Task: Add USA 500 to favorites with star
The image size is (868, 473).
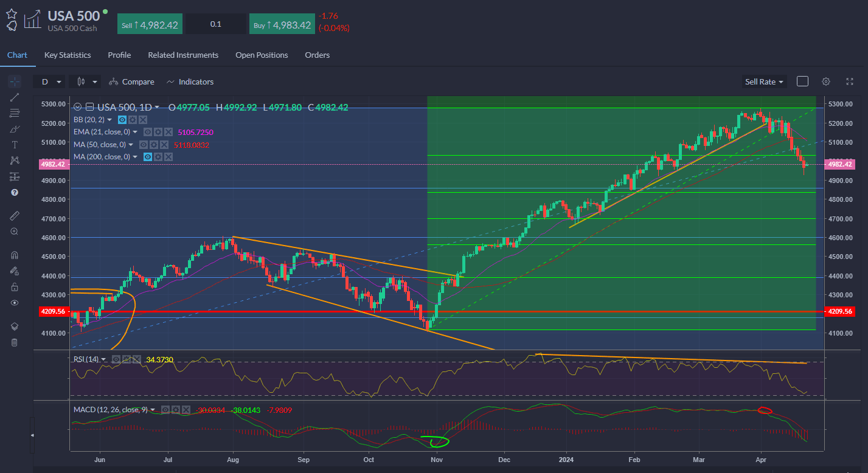Action: point(12,13)
